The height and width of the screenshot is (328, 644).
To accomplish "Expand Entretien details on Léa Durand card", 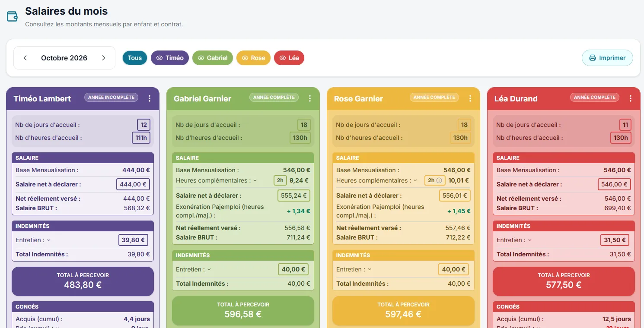I will (x=530, y=240).
